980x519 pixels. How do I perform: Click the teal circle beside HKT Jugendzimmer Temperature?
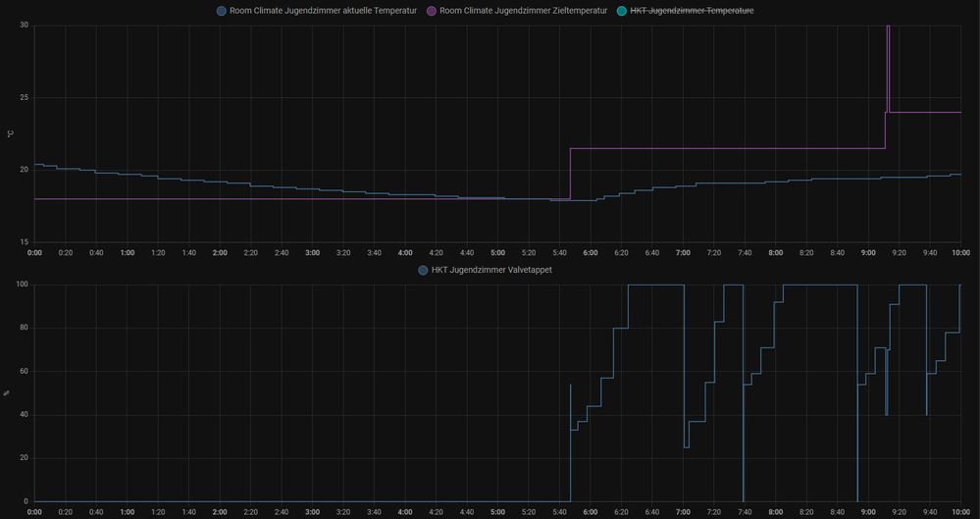tap(622, 11)
